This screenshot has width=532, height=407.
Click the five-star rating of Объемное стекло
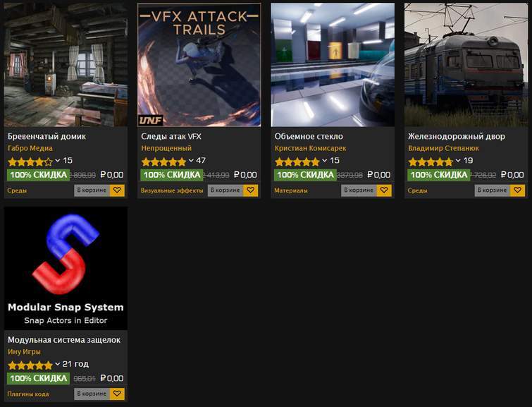tap(297, 162)
